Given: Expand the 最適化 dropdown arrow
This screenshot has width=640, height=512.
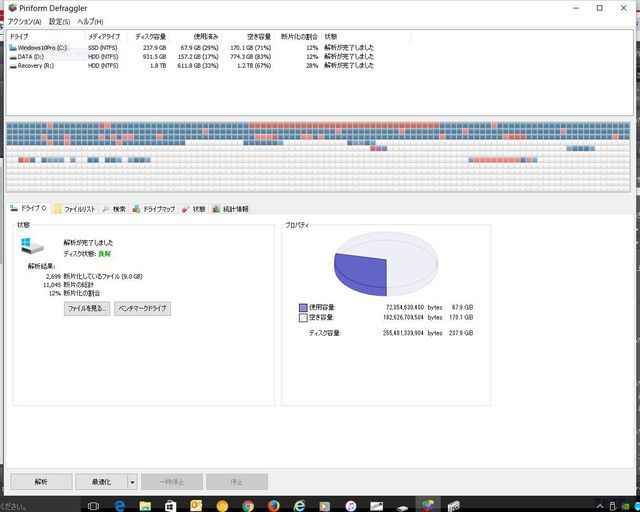Looking at the screenshot, I should pos(132,482).
